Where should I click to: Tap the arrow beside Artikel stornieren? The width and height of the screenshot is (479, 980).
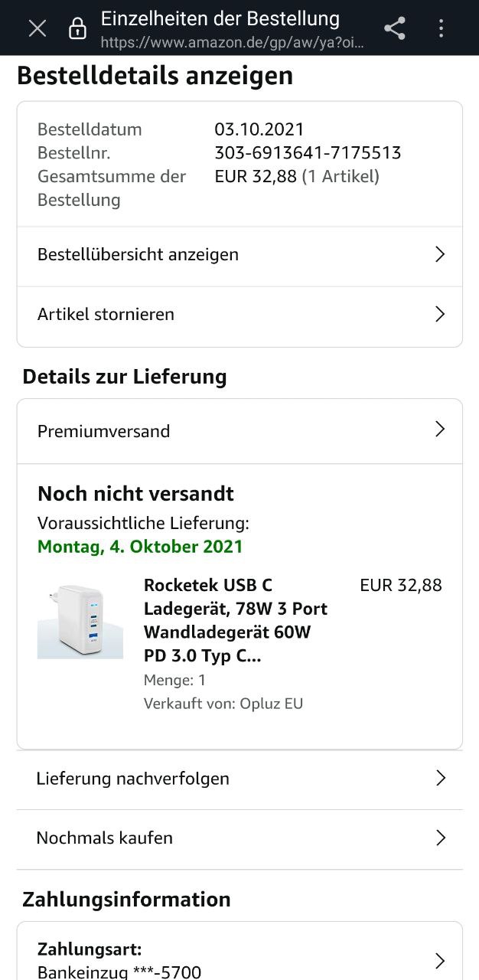click(x=440, y=314)
